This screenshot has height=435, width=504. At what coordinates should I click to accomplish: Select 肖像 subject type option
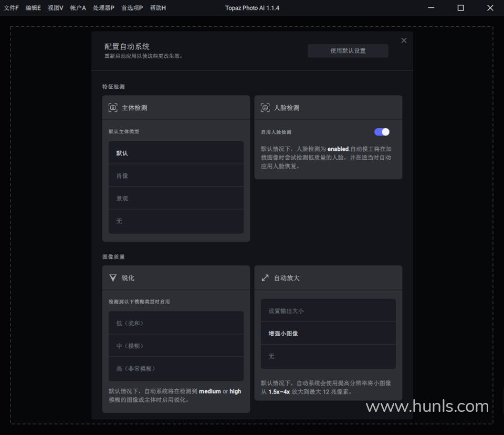pyautogui.click(x=176, y=175)
